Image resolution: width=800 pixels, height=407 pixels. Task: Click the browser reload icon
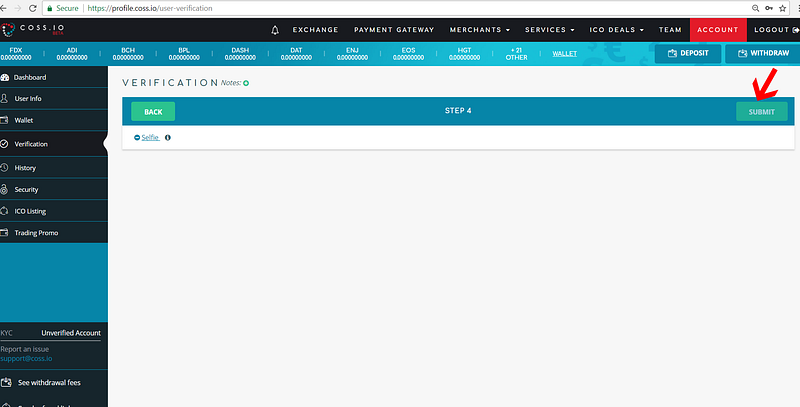click(33, 8)
